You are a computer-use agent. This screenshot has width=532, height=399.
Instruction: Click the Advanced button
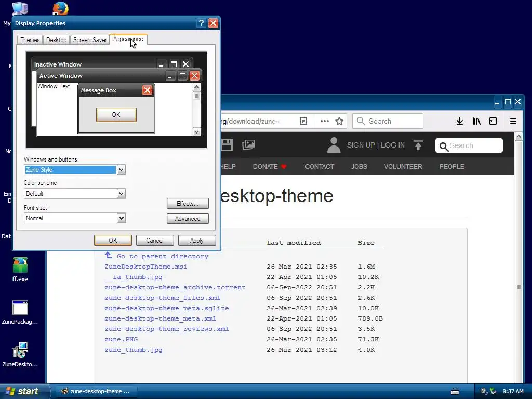[x=188, y=219]
